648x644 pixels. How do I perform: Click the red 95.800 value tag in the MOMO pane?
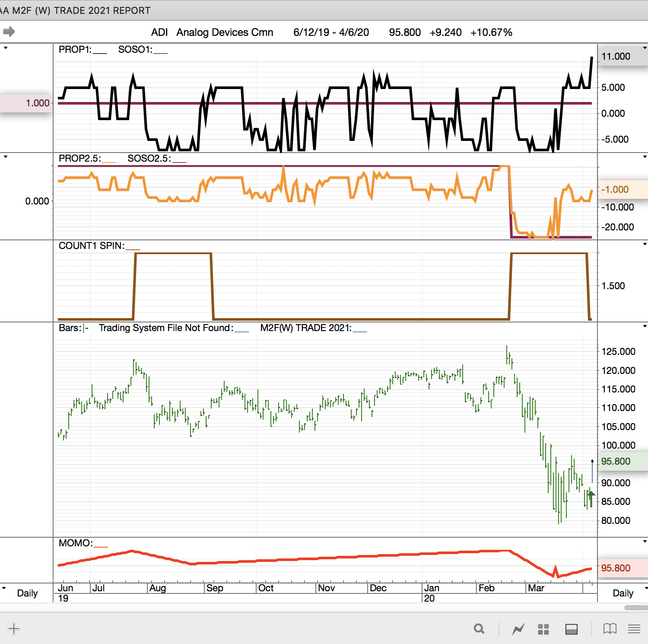[x=623, y=568]
